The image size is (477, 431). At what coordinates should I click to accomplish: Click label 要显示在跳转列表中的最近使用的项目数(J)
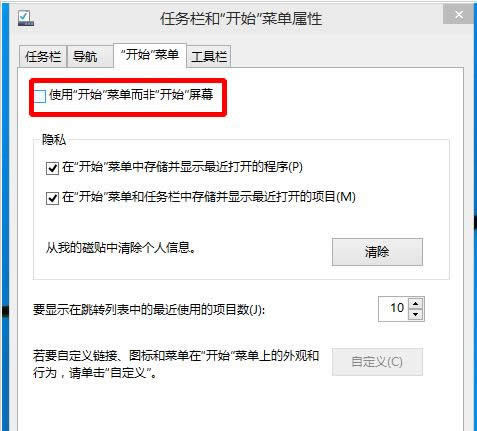coord(149,310)
